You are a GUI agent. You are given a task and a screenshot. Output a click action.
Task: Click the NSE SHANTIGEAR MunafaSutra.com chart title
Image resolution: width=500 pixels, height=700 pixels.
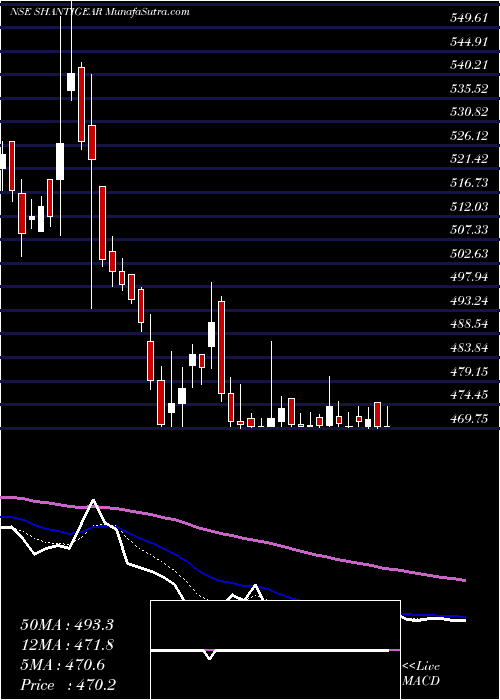tap(100, 11)
